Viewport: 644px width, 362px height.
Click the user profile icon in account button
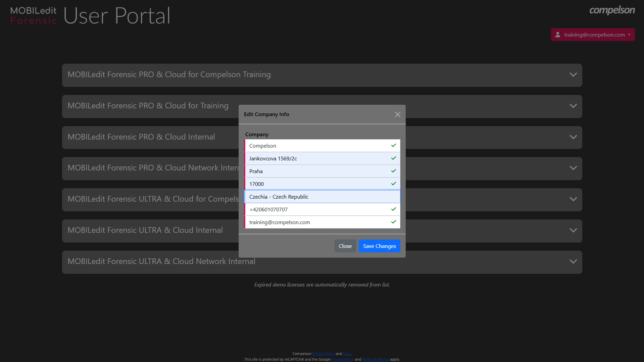pos(558,35)
